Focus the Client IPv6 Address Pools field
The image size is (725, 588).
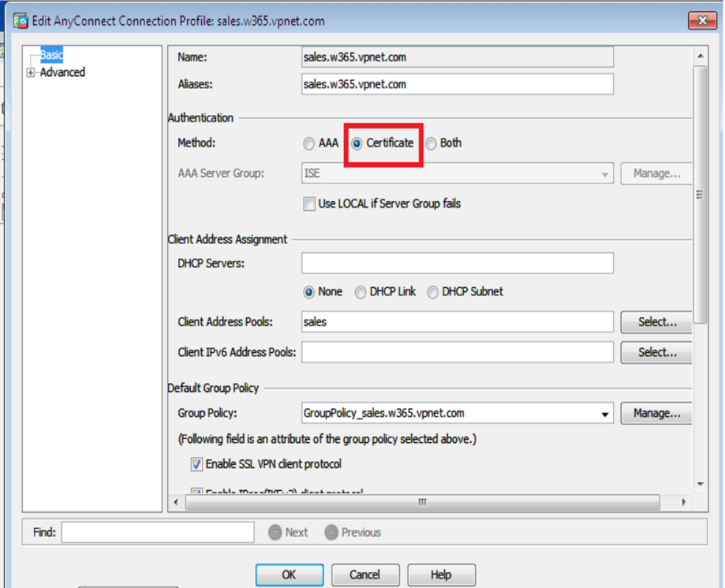(458, 352)
